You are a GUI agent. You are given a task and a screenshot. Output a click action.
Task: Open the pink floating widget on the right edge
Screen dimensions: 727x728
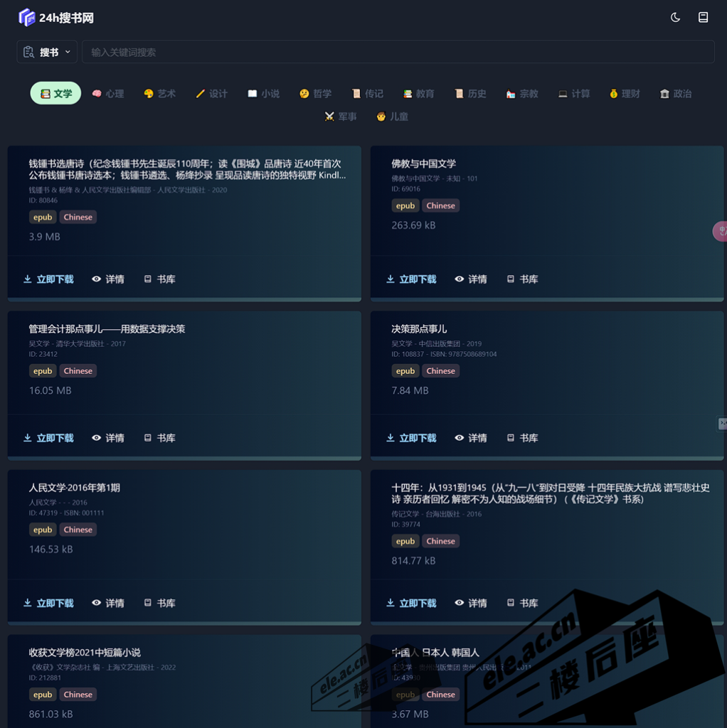[721, 231]
